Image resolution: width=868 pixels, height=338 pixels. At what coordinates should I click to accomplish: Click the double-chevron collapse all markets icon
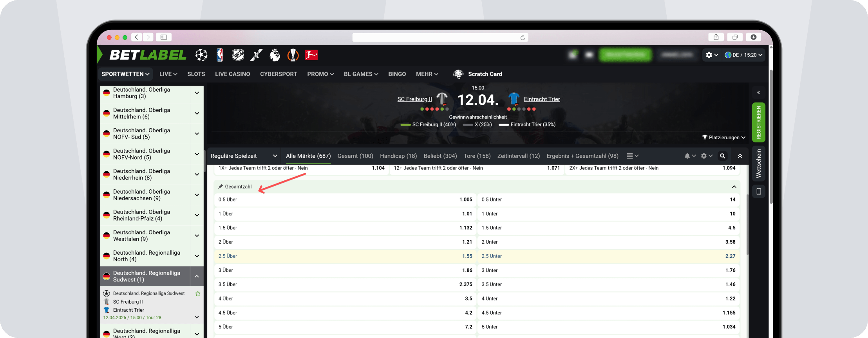pyautogui.click(x=740, y=156)
